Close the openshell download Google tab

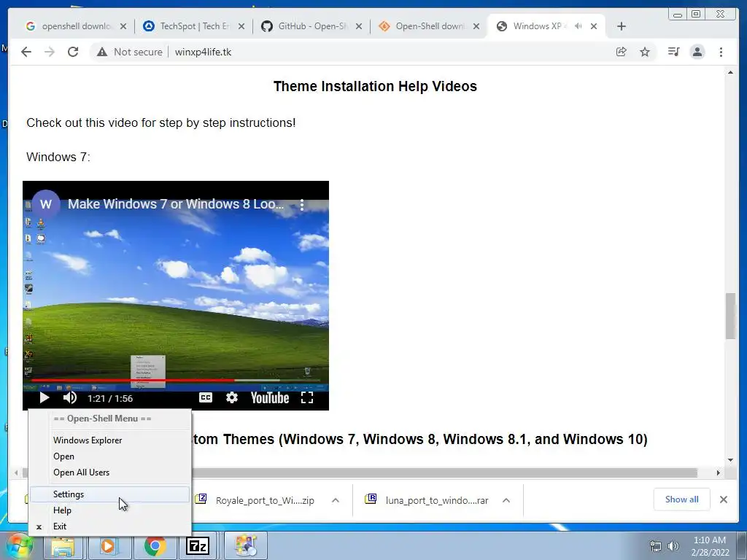pos(123,26)
